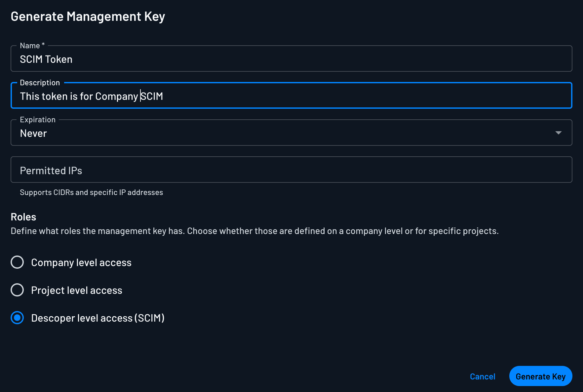This screenshot has width=583, height=392.
Task: Click the 'Roles' section heading
Action: (x=23, y=217)
